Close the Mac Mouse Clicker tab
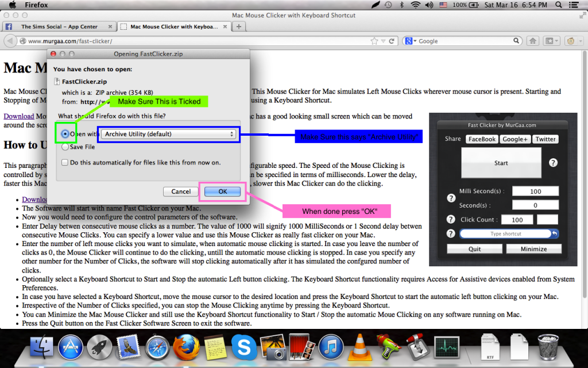Image resolution: width=588 pixels, height=368 pixels. [x=225, y=26]
